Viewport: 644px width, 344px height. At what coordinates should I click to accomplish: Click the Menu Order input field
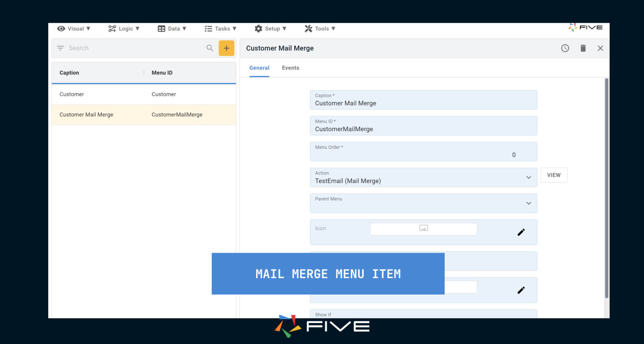(x=423, y=155)
